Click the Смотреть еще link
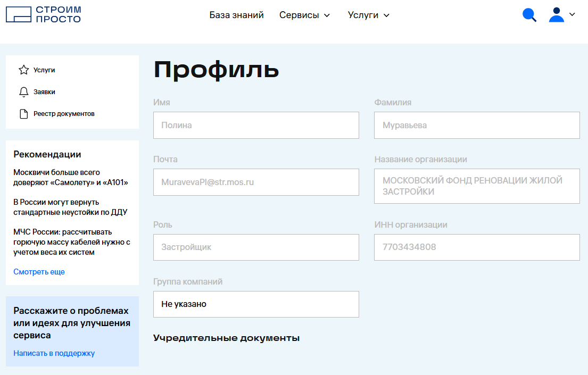This screenshot has height=375, width=588. tap(38, 271)
